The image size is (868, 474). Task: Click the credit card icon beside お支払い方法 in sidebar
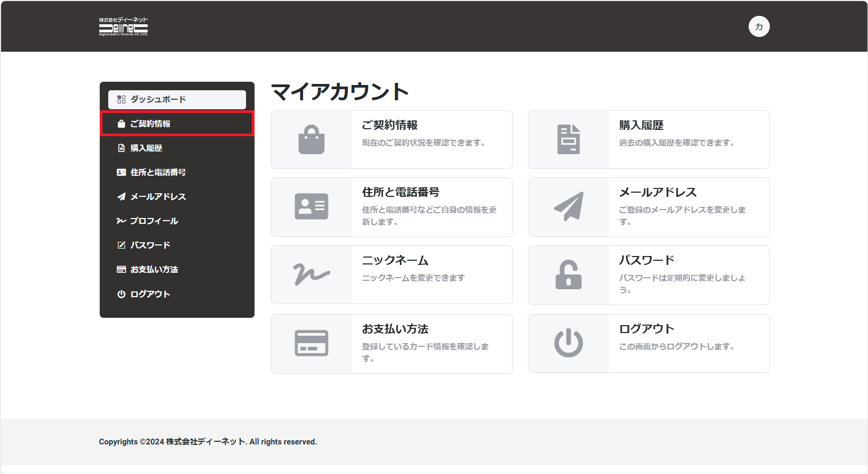(x=121, y=269)
